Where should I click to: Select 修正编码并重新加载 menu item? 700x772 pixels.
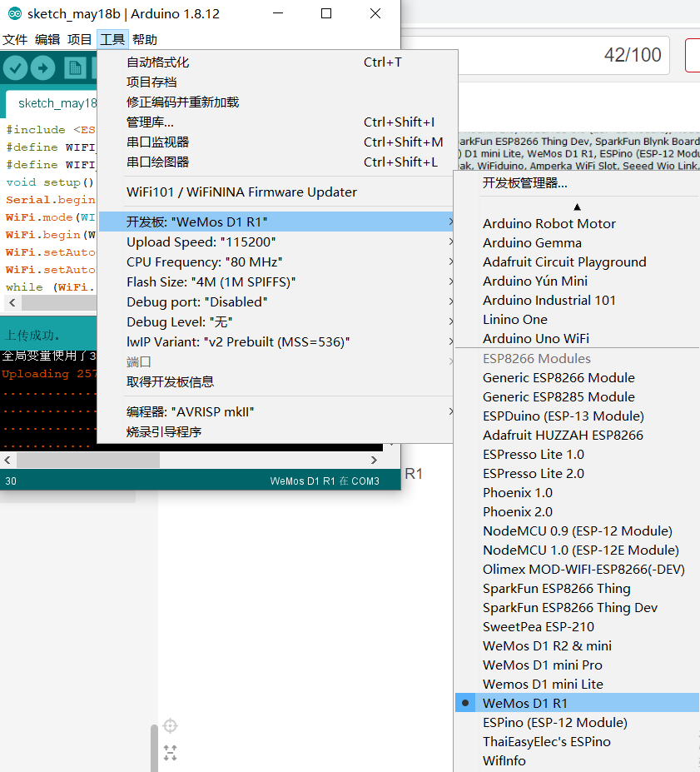(276, 102)
